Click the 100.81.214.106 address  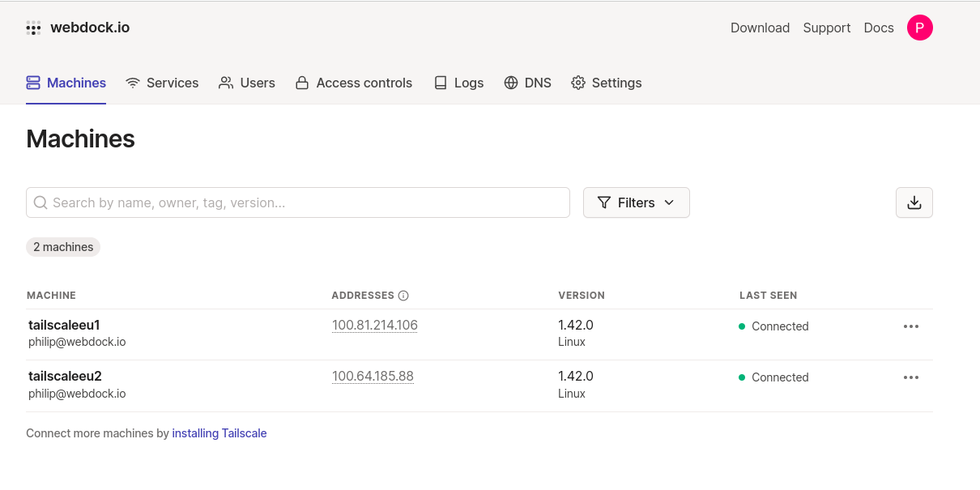point(374,326)
